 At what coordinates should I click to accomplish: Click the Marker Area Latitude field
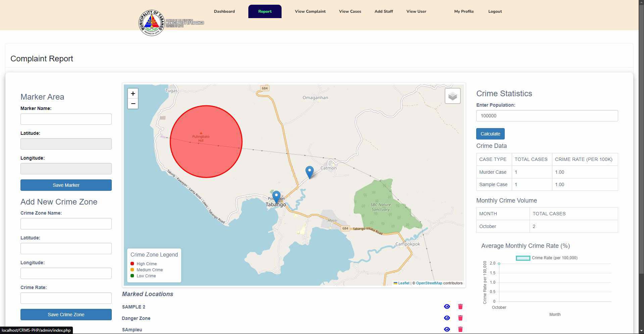coord(66,144)
